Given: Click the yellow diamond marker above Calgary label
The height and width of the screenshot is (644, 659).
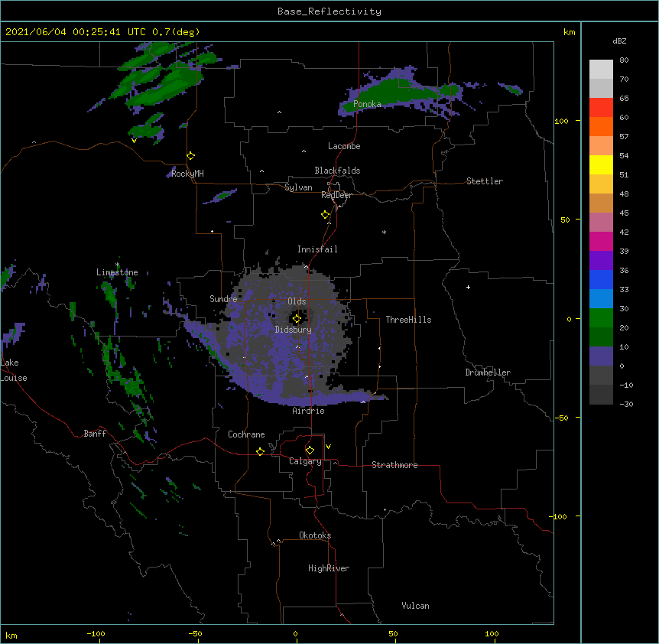Looking at the screenshot, I should 310,450.
